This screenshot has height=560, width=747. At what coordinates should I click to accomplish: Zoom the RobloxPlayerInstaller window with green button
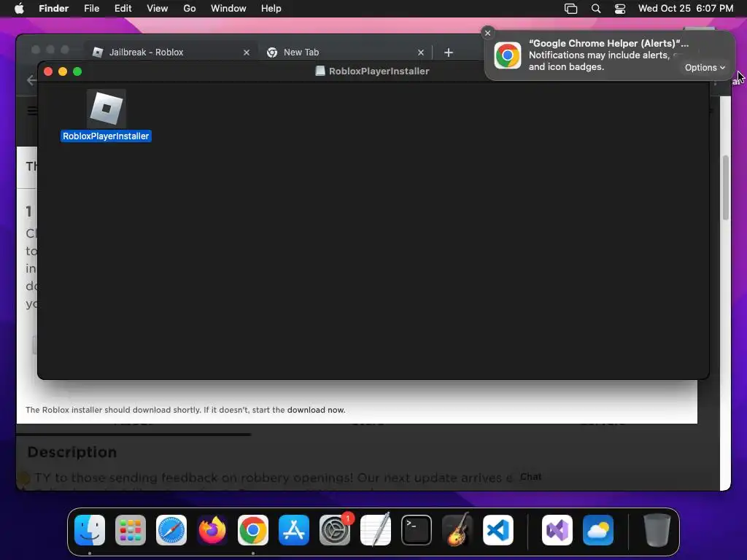coord(77,71)
